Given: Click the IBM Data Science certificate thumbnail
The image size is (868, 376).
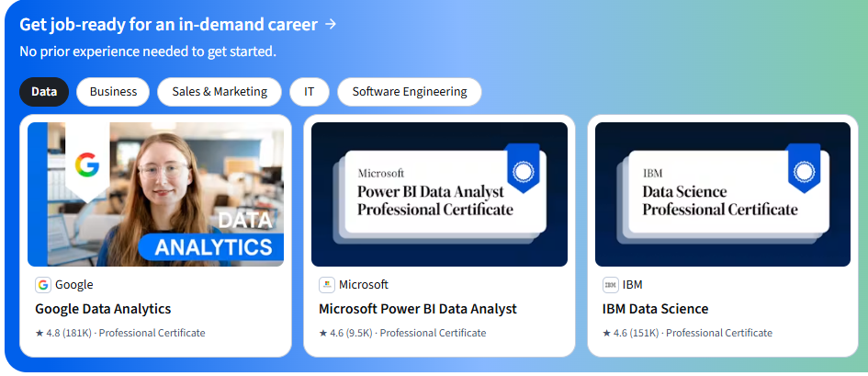Looking at the screenshot, I should pyautogui.click(x=723, y=194).
